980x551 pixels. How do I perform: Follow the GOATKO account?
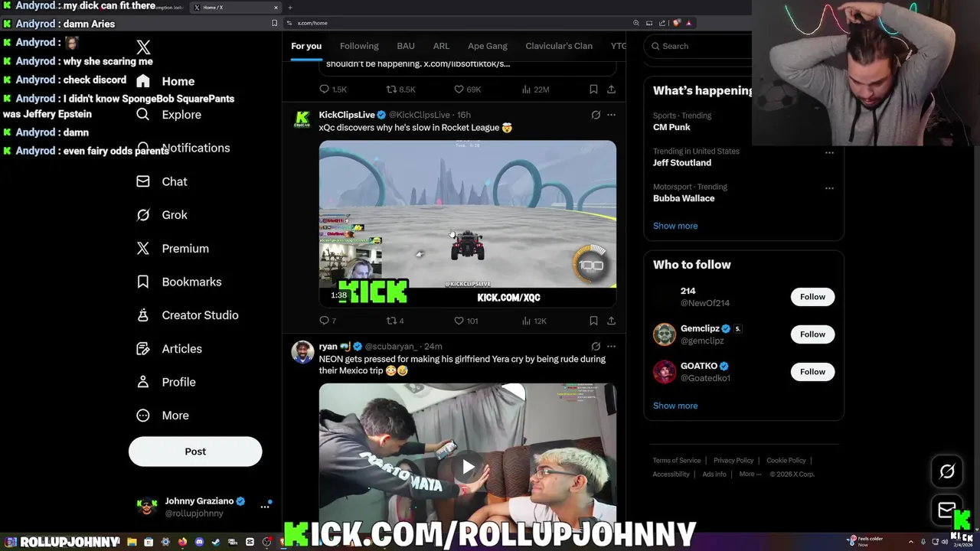point(812,372)
